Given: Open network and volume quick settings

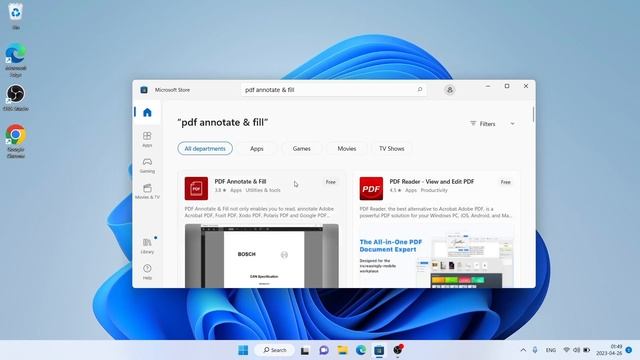Looking at the screenshot, I should pos(576,350).
